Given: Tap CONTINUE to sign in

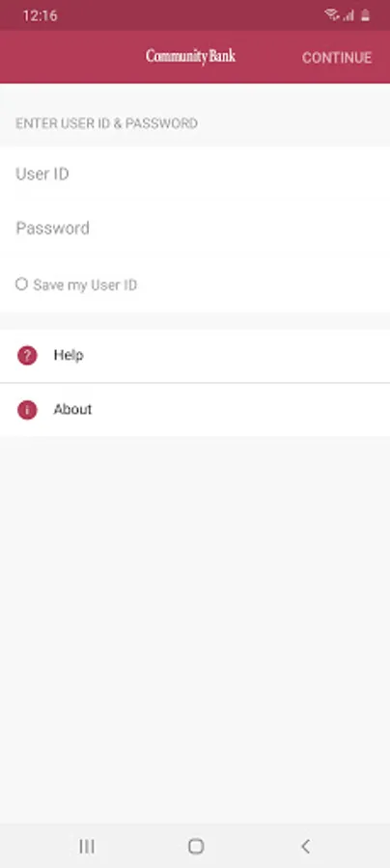Looking at the screenshot, I should (337, 58).
